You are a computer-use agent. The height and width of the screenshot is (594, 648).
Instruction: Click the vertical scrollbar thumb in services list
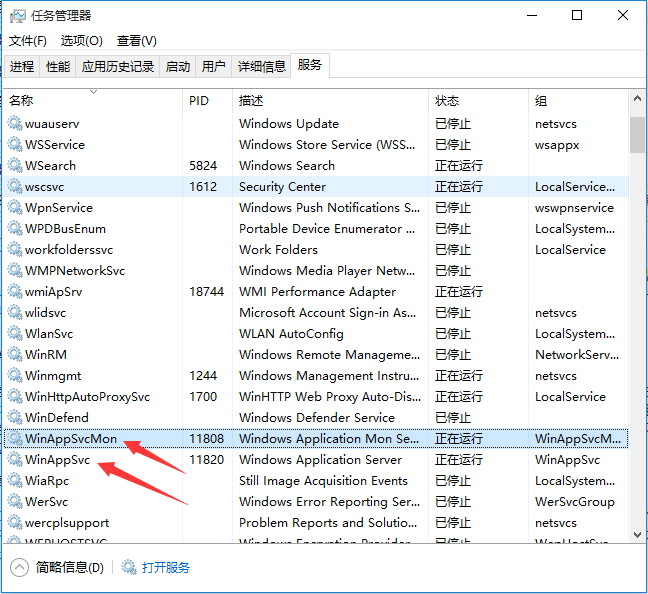point(637,135)
